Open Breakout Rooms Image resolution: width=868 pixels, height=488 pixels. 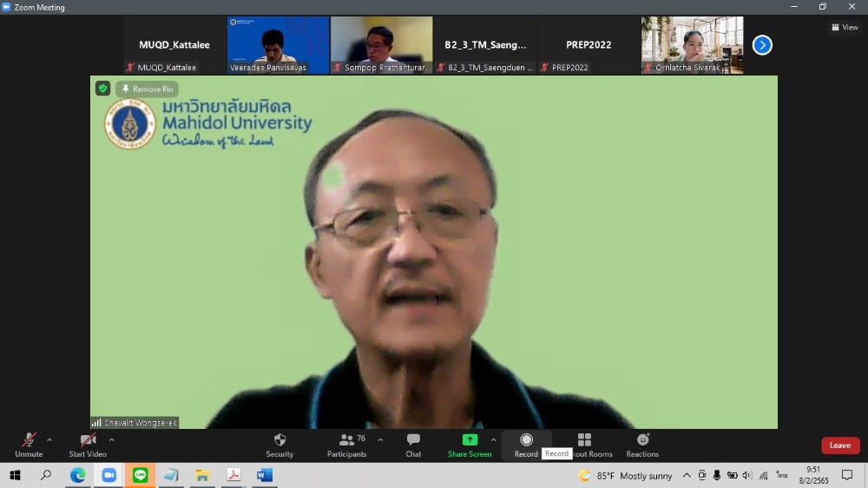[584, 440]
